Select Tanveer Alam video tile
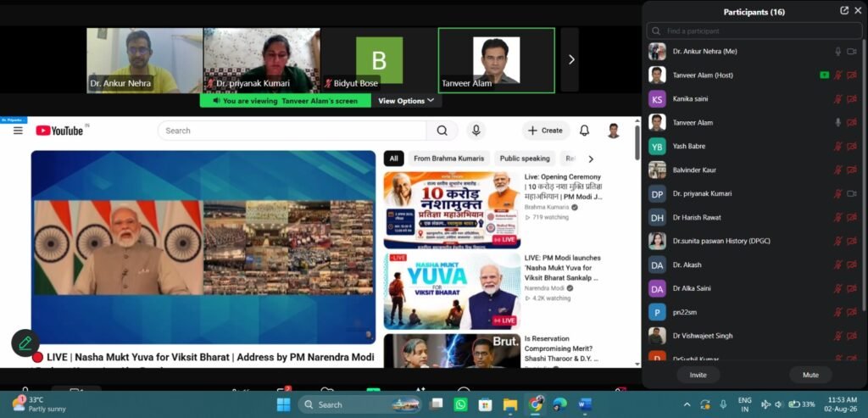Screen dimensions: 868x418 coord(497,60)
